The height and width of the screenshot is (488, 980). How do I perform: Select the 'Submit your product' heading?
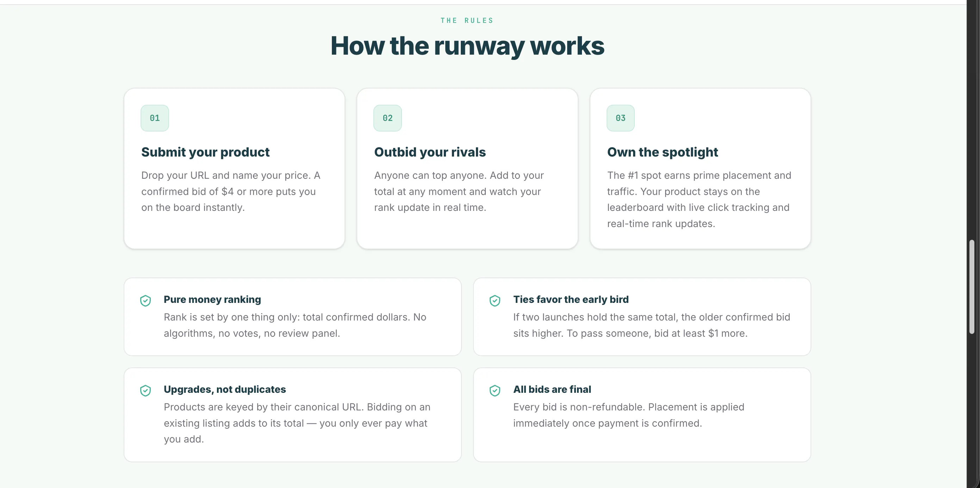(205, 152)
